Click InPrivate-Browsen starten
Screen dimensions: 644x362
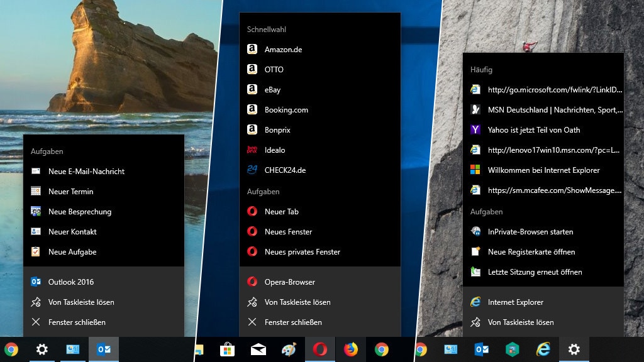click(530, 232)
